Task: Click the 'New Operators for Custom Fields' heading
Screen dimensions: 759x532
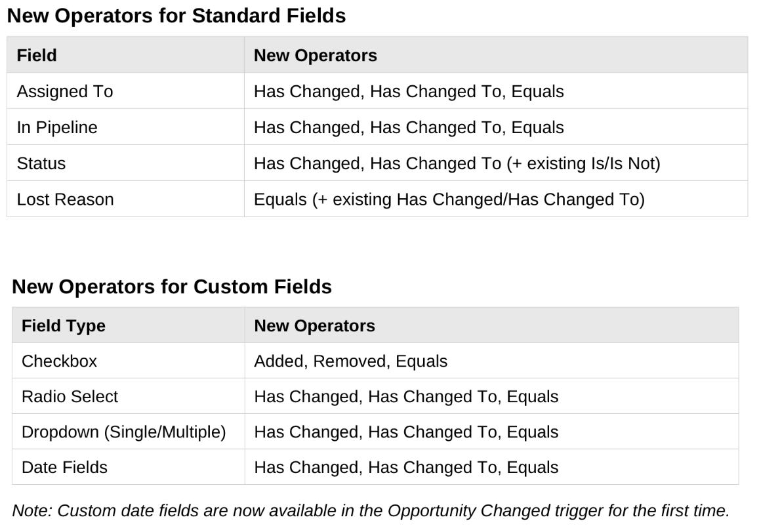Action: [x=172, y=287]
